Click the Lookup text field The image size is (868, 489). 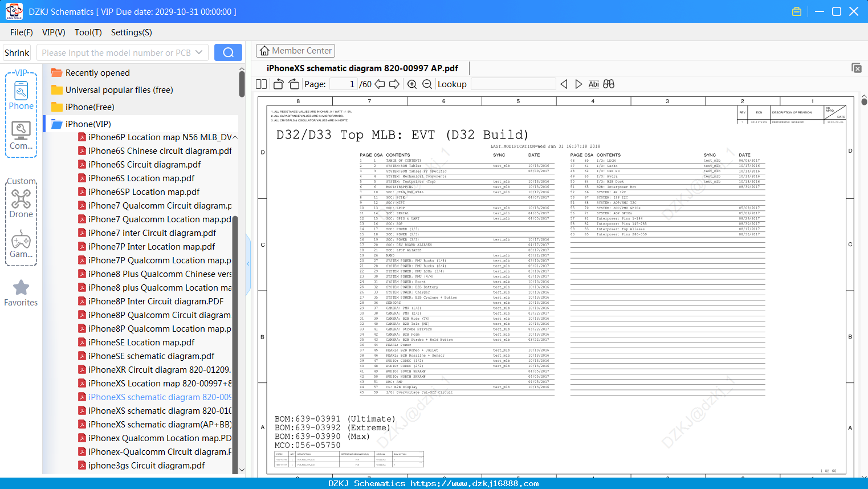(514, 84)
